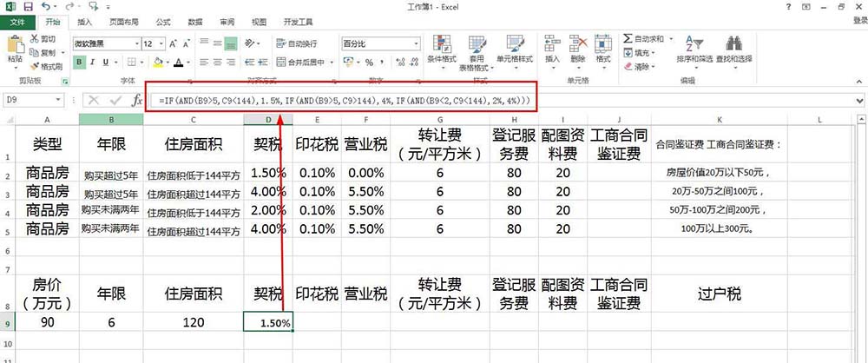Expand the Fill (填充) dropdown
Viewport: 868px width, 363px height.
[x=653, y=53]
